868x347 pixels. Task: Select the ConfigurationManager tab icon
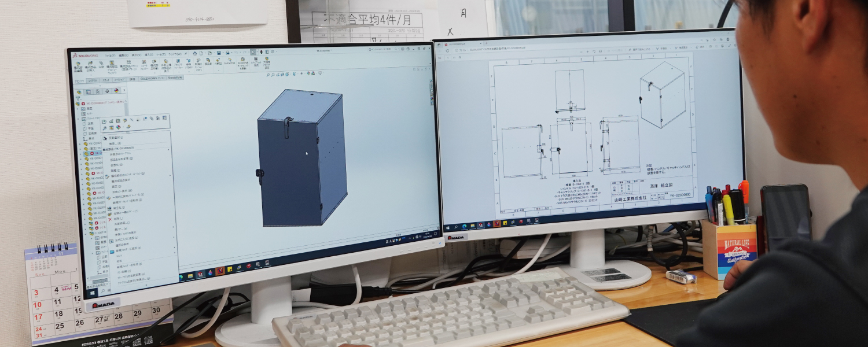point(98,91)
